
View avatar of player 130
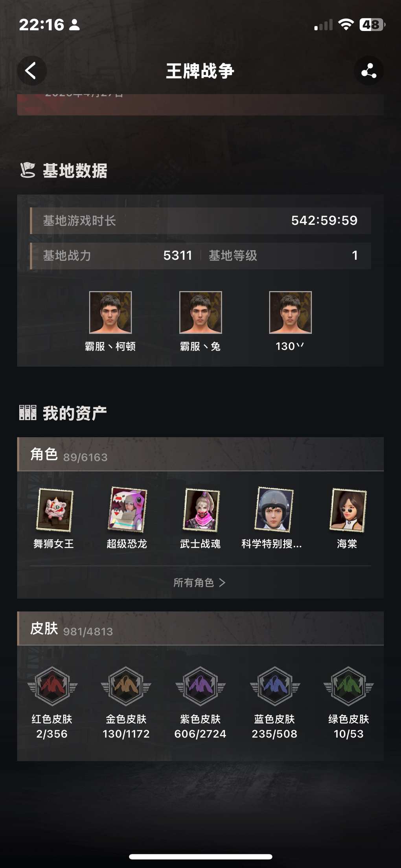[x=291, y=312]
